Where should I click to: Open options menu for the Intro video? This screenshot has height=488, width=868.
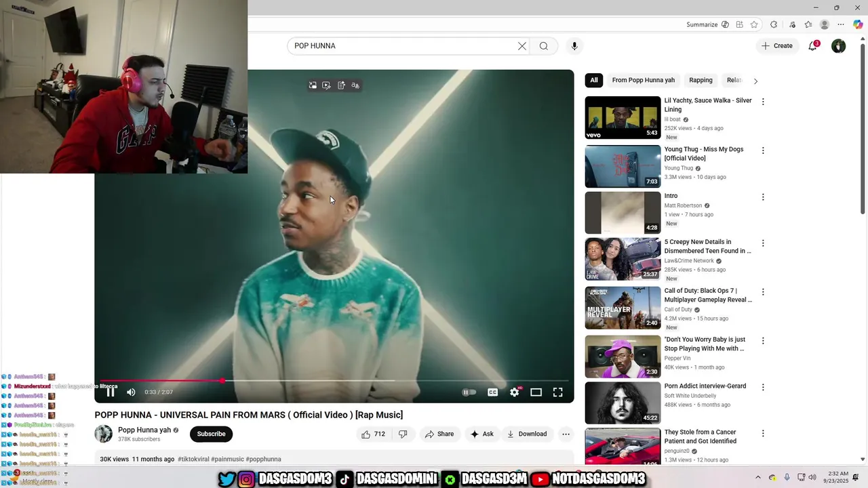tap(763, 197)
